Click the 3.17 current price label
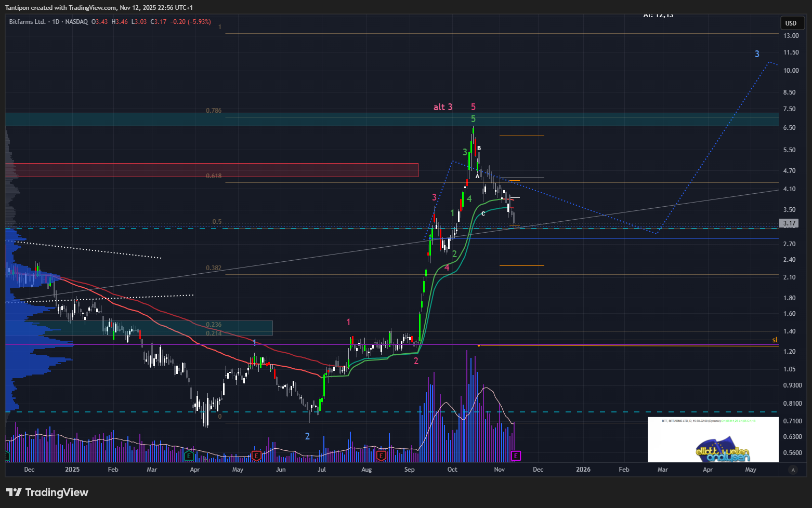812x508 pixels. [x=789, y=223]
